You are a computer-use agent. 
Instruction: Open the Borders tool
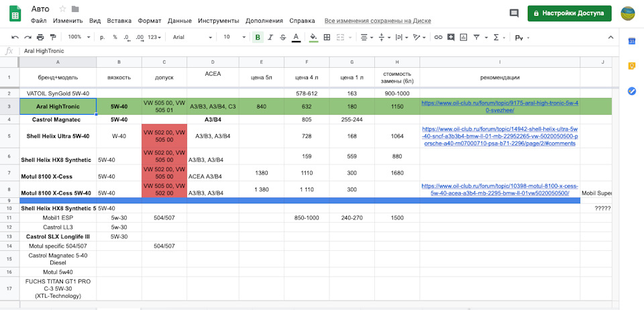point(327,38)
